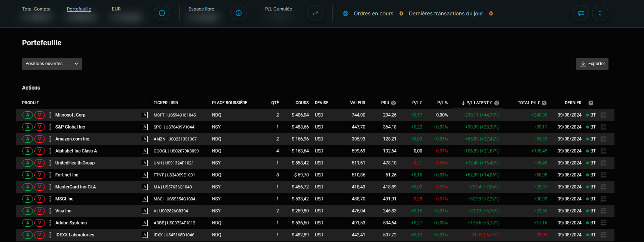Click the 'A' box indicator for Adobe Systems

[145, 223]
